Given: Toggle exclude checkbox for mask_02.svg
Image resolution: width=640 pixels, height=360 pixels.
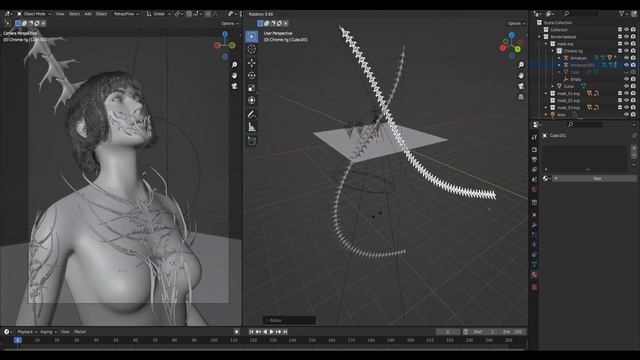Looking at the screenshot, I should [x=620, y=100].
